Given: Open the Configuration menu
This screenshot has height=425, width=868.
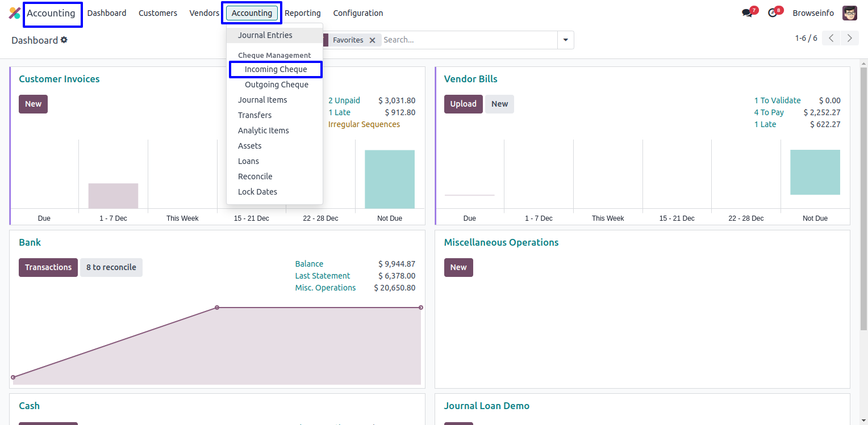Looking at the screenshot, I should pyautogui.click(x=358, y=13).
